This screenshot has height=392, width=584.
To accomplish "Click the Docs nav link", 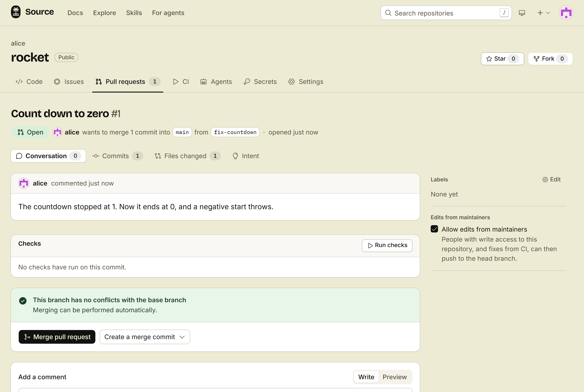I will click(75, 13).
